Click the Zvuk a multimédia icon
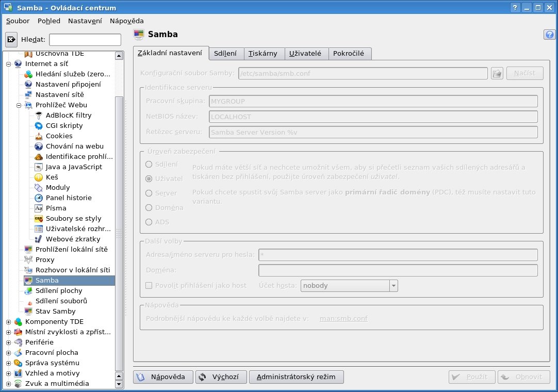Screen dimensions: 558x392 18,384
